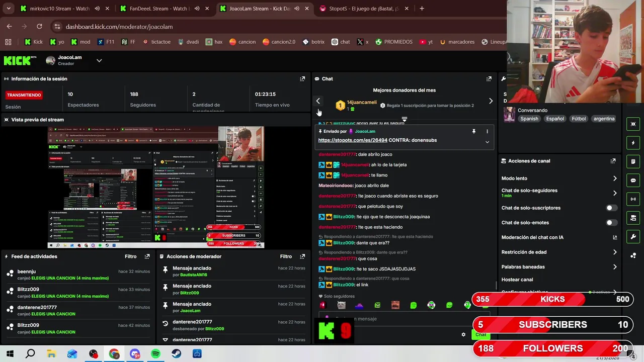Open chat settings gear icon
This screenshot has height=362, width=644.
coord(463,334)
